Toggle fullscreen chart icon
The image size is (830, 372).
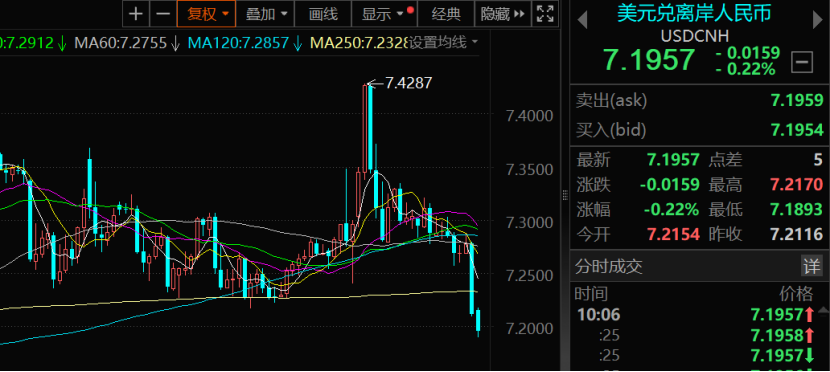[545, 14]
